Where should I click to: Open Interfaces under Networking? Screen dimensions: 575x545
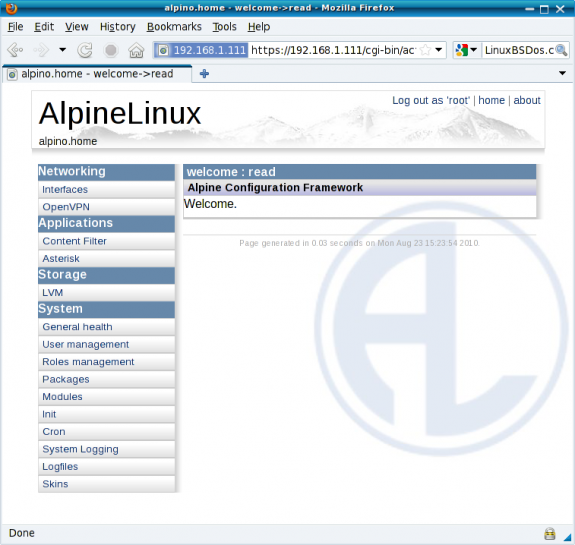pyautogui.click(x=106, y=190)
